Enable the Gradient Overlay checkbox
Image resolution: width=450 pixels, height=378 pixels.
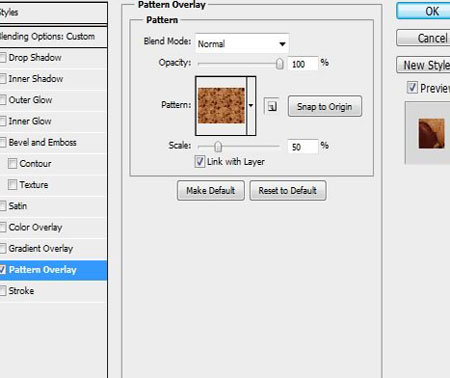[3, 249]
